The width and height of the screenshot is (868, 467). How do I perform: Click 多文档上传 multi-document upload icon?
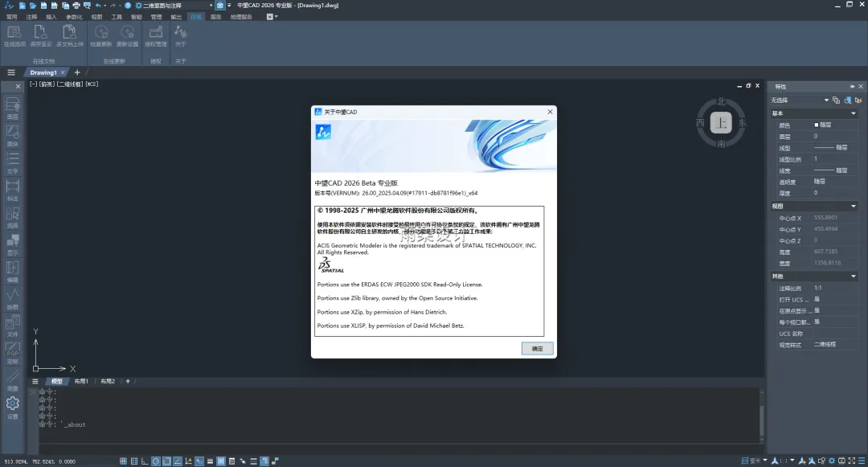[x=70, y=36]
